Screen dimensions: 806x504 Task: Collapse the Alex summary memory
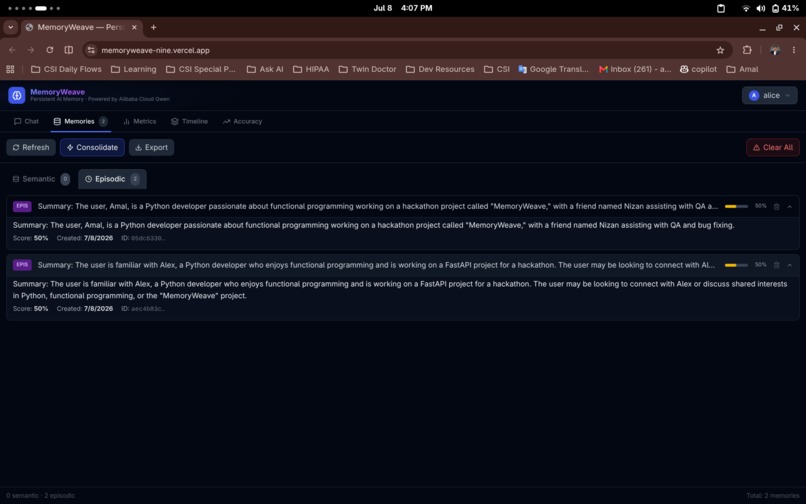click(790, 265)
